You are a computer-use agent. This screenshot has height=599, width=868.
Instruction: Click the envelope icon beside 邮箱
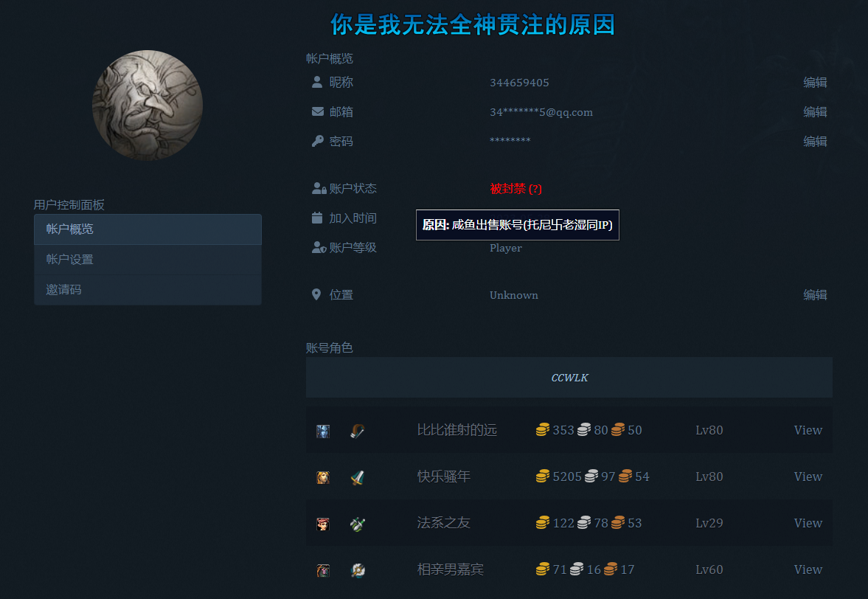click(317, 112)
